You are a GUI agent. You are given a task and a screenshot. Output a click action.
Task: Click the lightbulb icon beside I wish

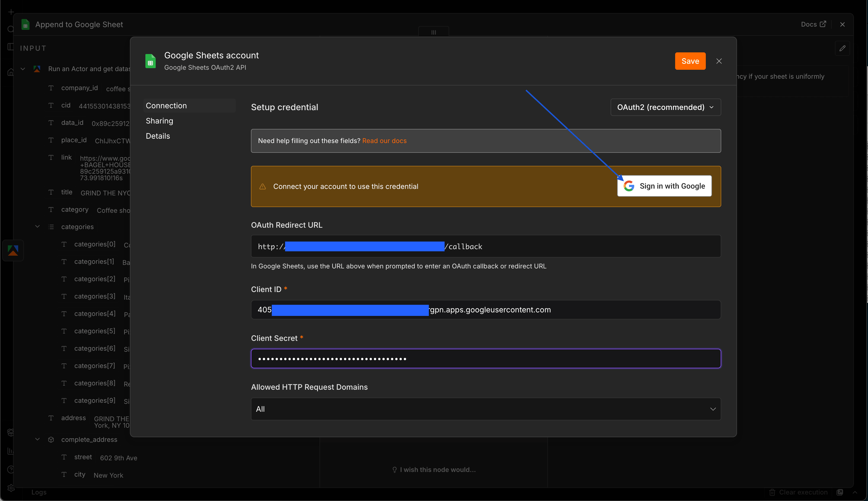(394, 470)
